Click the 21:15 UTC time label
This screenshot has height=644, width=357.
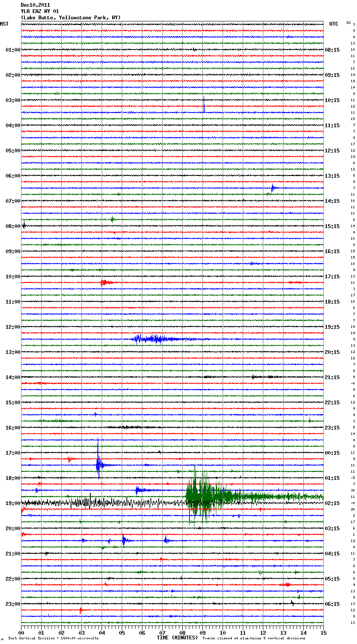(332, 377)
